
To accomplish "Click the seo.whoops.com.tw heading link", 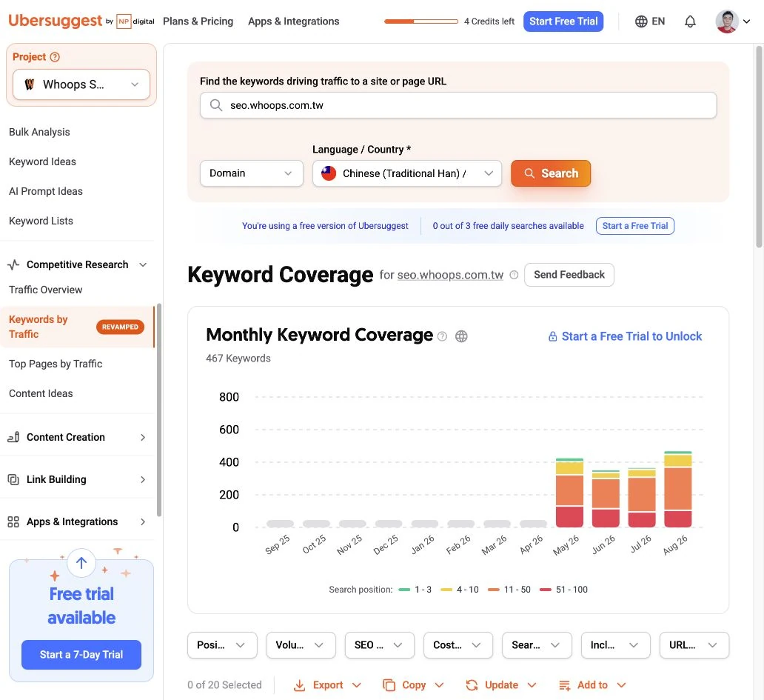I will point(450,275).
